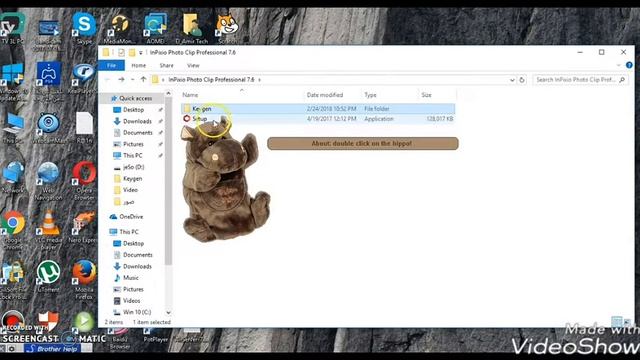The width and height of the screenshot is (640, 360).
Task: Launch the Opera Browser desktop shortcut
Action: tap(84, 180)
